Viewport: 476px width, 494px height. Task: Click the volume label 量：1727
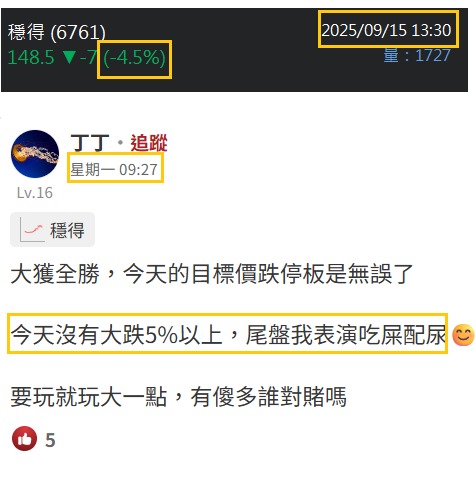pyautogui.click(x=417, y=55)
